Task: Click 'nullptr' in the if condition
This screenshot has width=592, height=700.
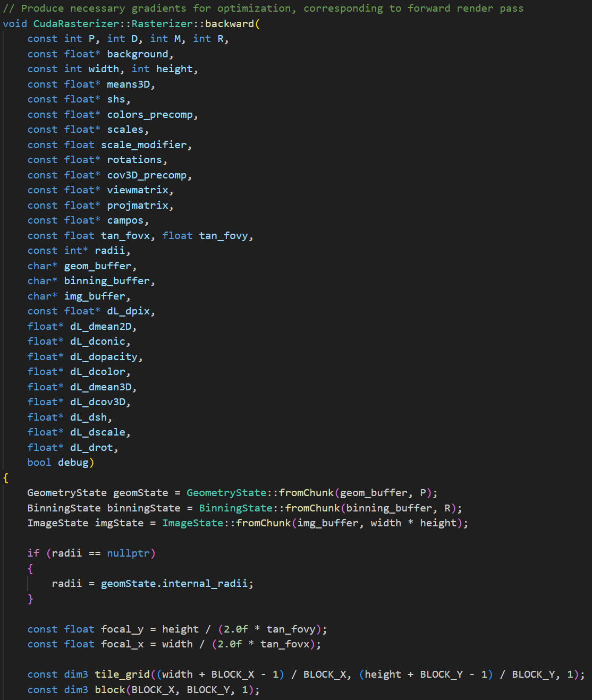Action: coord(129,553)
